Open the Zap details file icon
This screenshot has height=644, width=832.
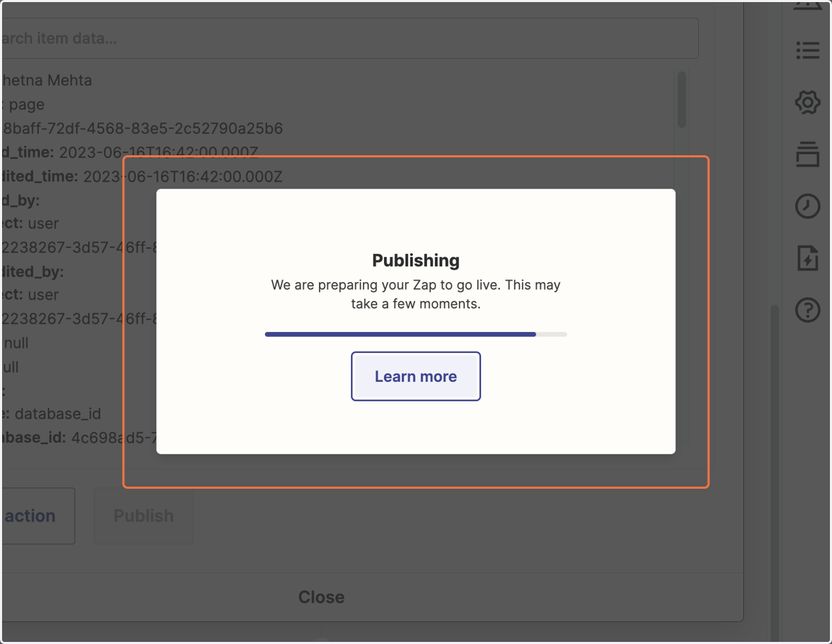point(807,258)
